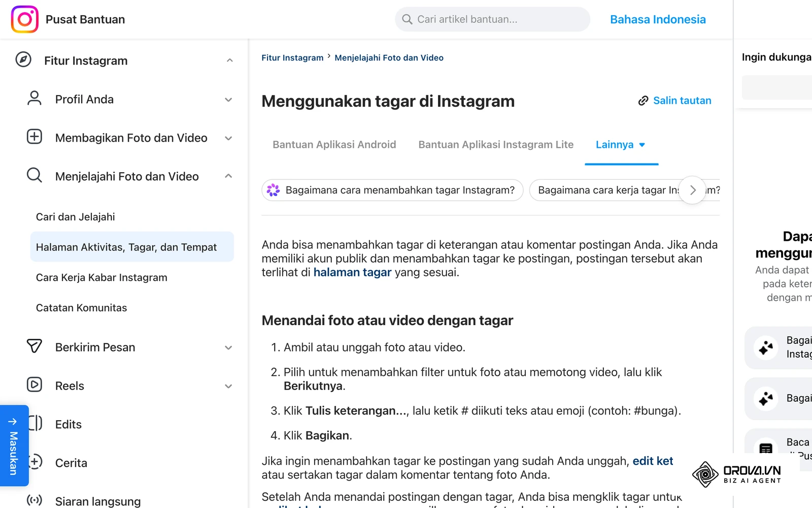Click the Menjelajahi Foto dan Video magnifier icon

pos(35,176)
